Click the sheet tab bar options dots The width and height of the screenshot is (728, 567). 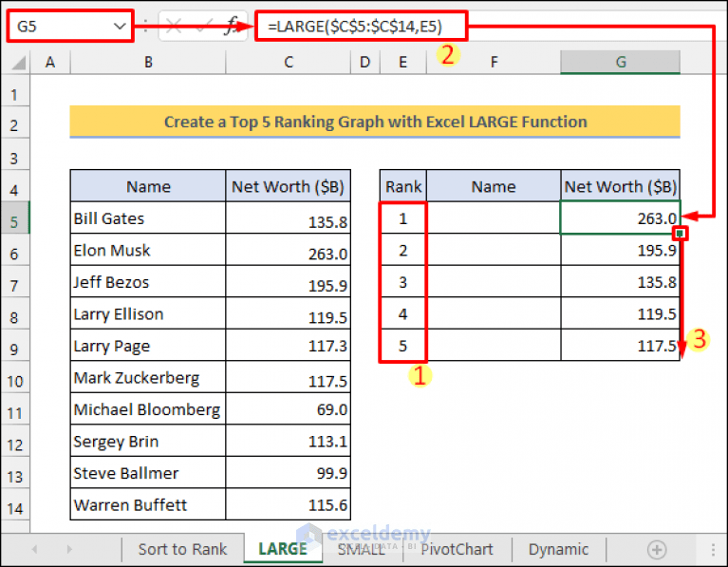click(713, 550)
